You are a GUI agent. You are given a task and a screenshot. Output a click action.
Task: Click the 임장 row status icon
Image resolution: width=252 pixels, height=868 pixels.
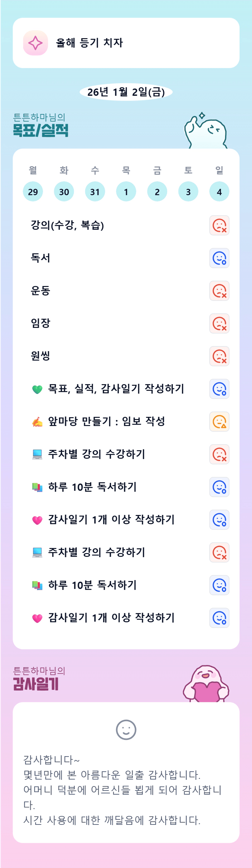219,323
